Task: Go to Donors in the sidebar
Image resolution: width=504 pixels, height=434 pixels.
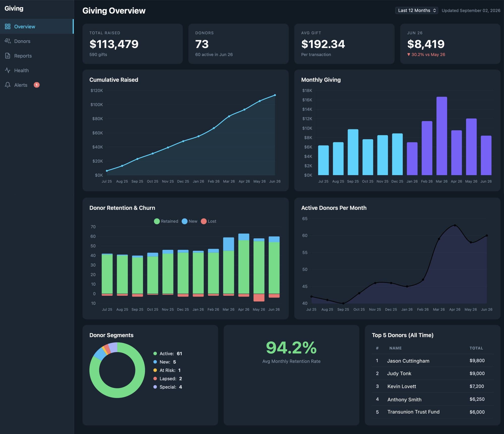Action: (37, 41)
